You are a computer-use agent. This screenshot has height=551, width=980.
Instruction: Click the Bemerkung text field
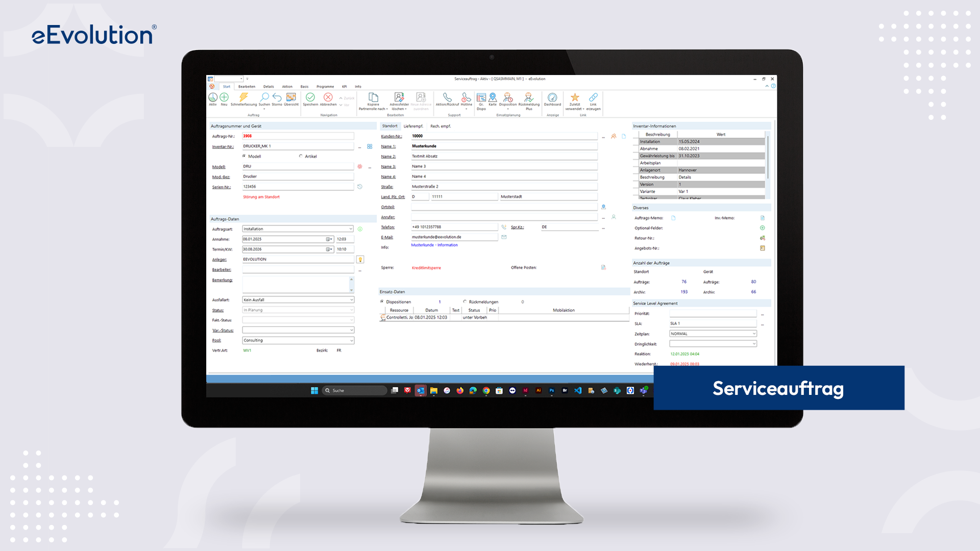click(295, 284)
